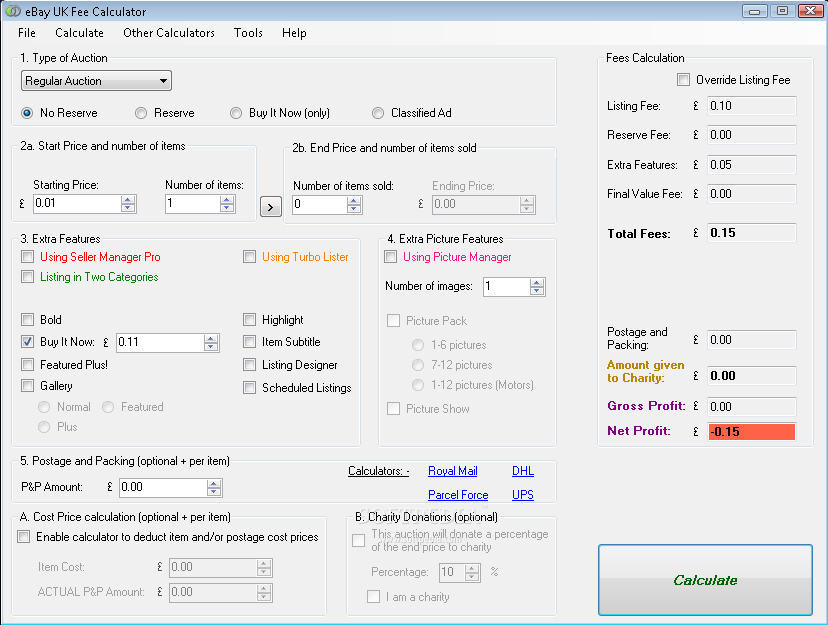
Task: Check the Override Listing Fee box
Action: 683,80
